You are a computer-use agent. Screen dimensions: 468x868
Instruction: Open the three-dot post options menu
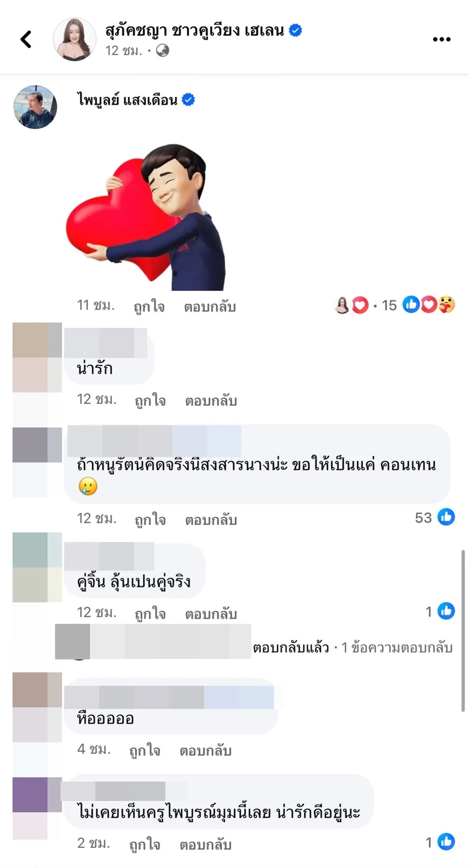coord(441,39)
